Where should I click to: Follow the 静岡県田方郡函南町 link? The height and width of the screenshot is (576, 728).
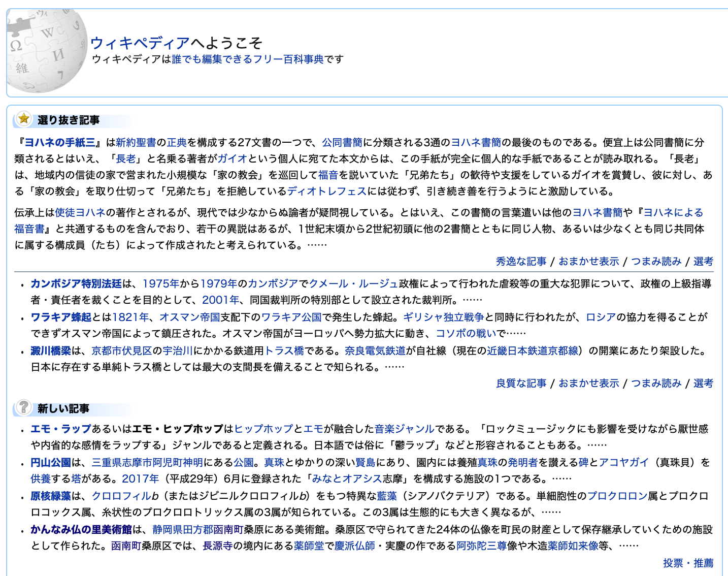(x=198, y=530)
